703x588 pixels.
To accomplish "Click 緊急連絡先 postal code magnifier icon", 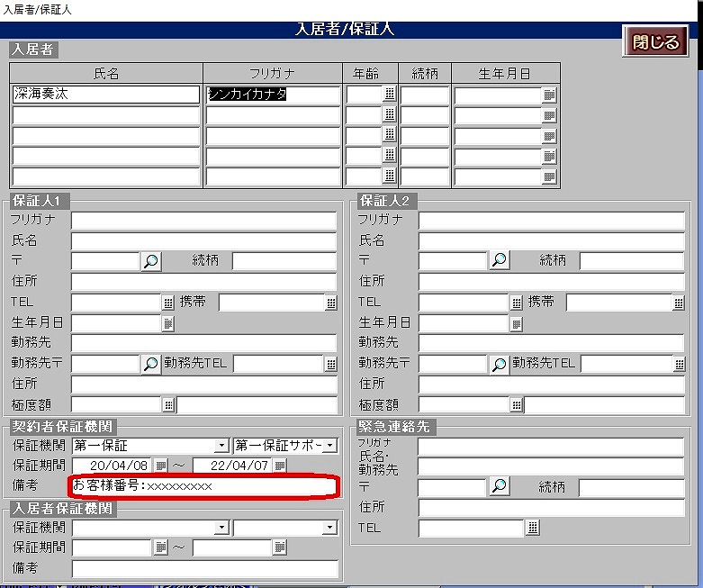I will [x=499, y=487].
